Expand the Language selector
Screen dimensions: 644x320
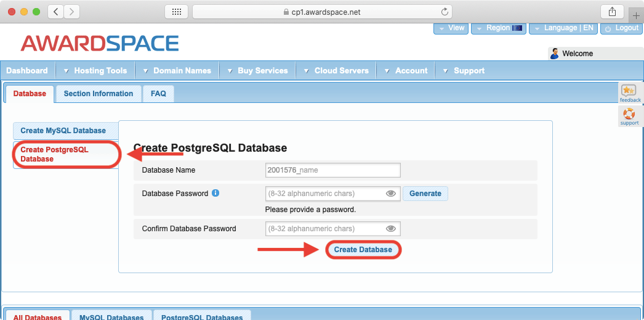pos(563,28)
